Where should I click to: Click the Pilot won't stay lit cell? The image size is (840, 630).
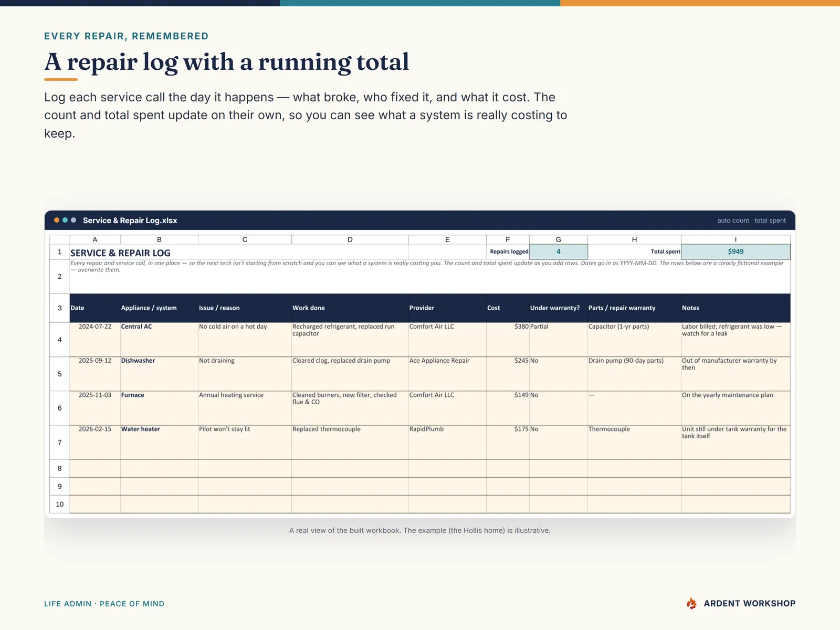coord(245,442)
